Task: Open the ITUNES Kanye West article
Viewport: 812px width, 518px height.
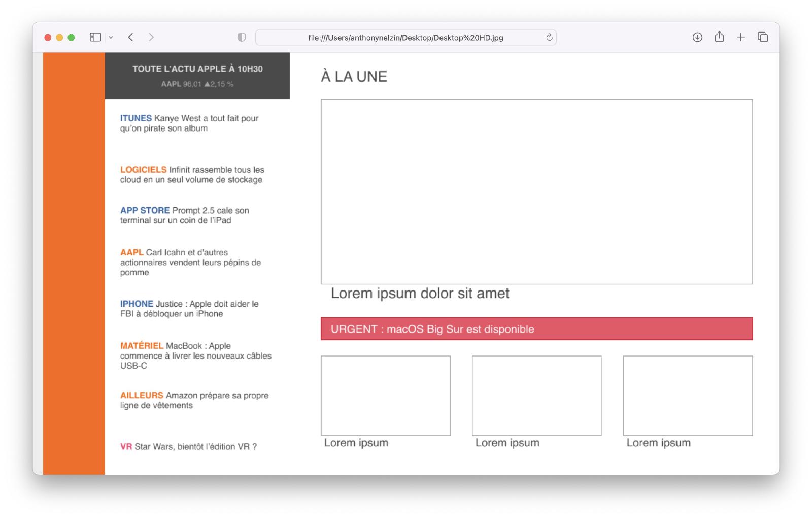Action: [189, 123]
